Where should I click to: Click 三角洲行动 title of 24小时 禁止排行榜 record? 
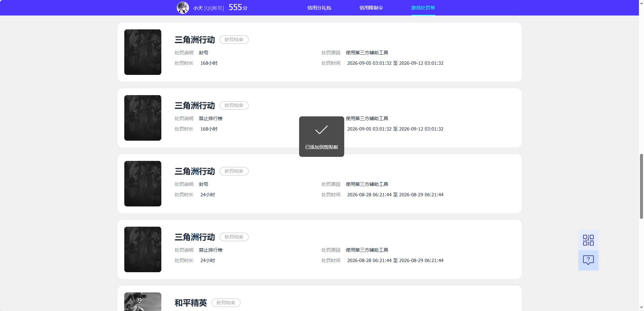point(195,237)
